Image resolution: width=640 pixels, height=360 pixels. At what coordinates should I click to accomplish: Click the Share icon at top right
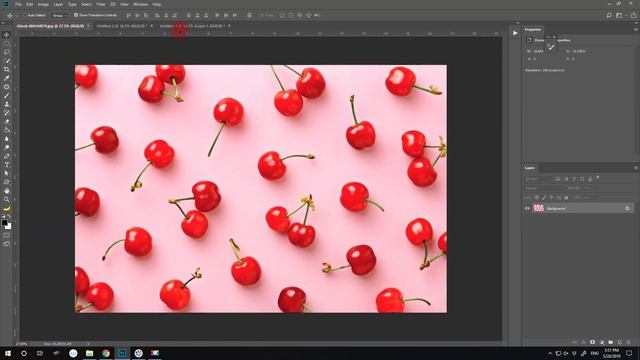pos(633,16)
